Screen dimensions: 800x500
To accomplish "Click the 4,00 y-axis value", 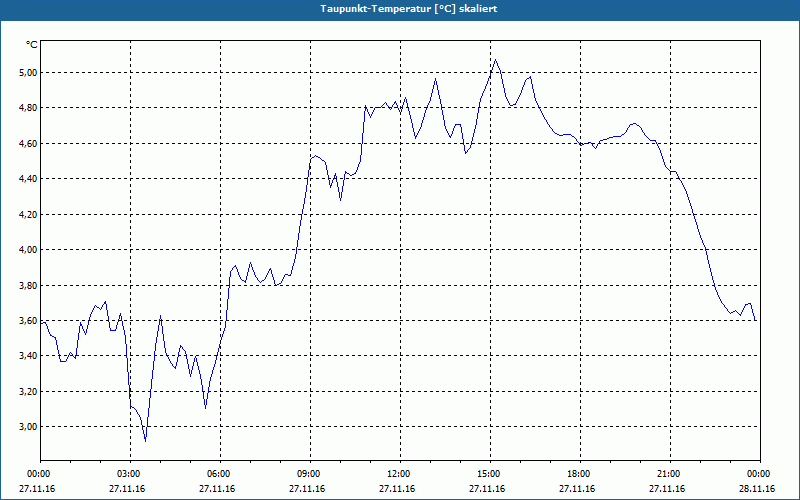I will [x=29, y=249].
